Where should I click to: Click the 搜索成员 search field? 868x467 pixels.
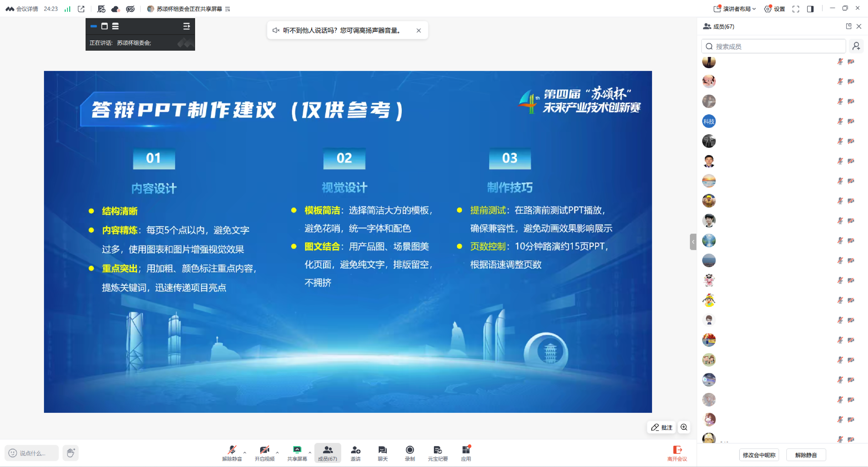(773, 46)
